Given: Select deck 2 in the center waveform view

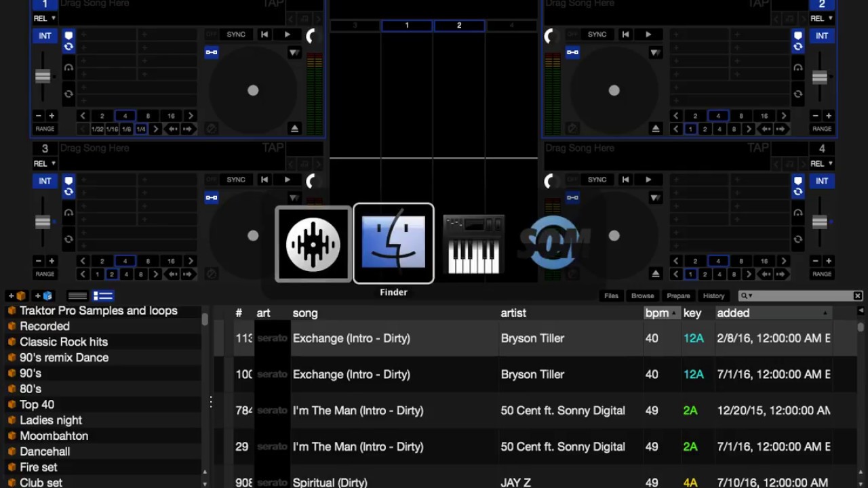Looking at the screenshot, I should point(459,25).
